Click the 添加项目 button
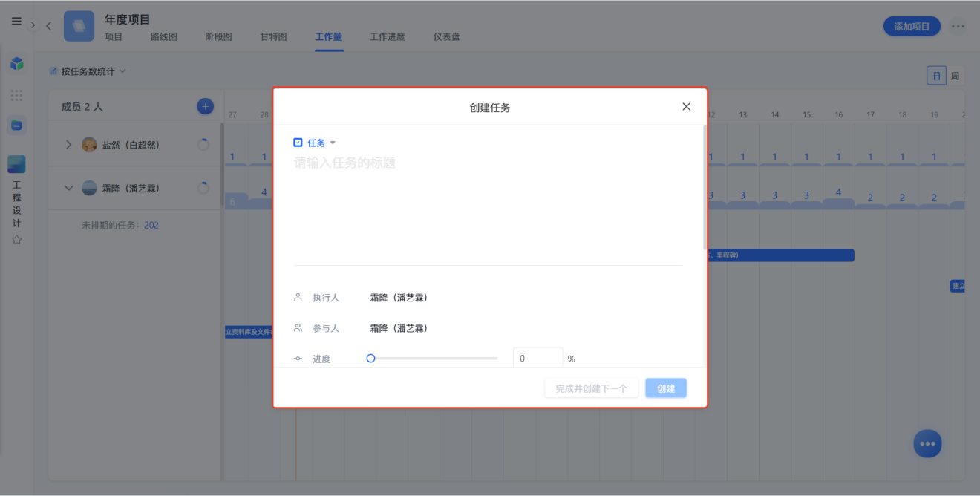 coord(912,26)
